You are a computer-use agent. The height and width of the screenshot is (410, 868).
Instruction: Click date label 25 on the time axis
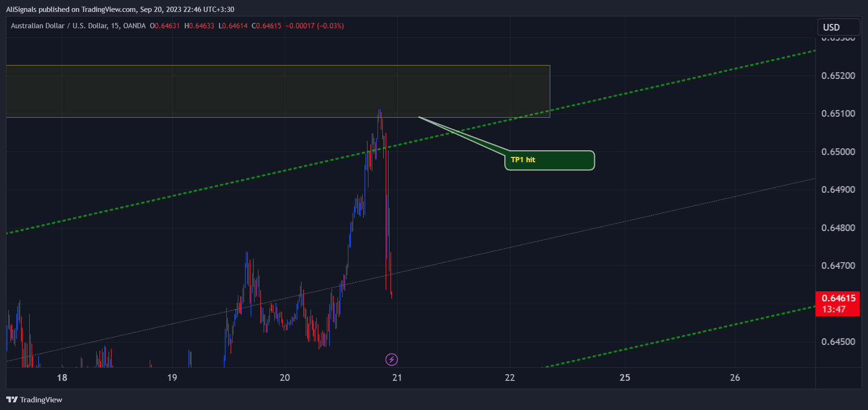(625, 377)
